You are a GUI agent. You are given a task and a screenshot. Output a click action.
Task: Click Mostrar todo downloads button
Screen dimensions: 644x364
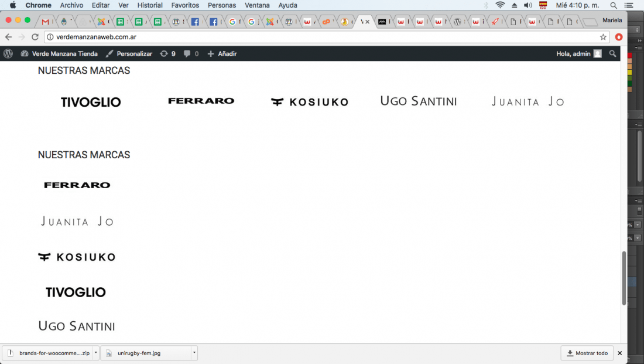point(587,353)
